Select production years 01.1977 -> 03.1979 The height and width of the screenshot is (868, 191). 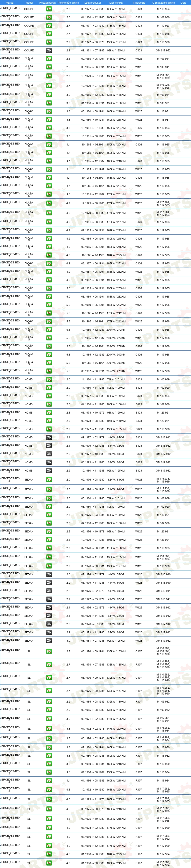[x=93, y=599]
